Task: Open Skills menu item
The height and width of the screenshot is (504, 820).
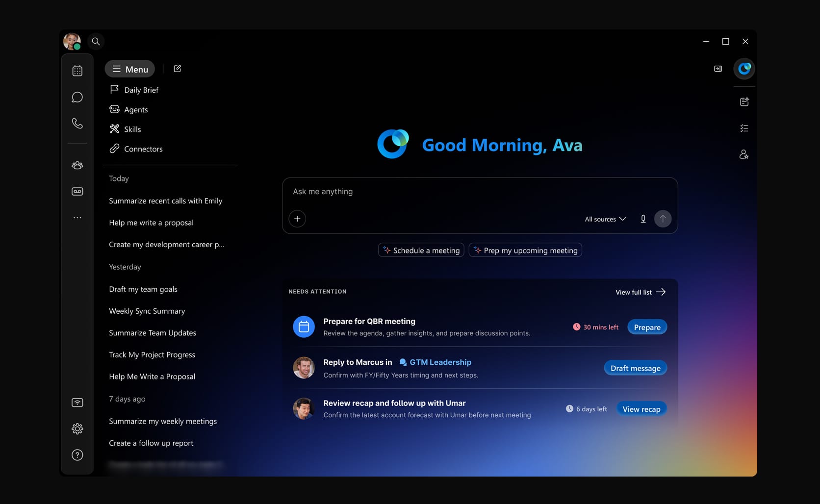Action: point(125,129)
